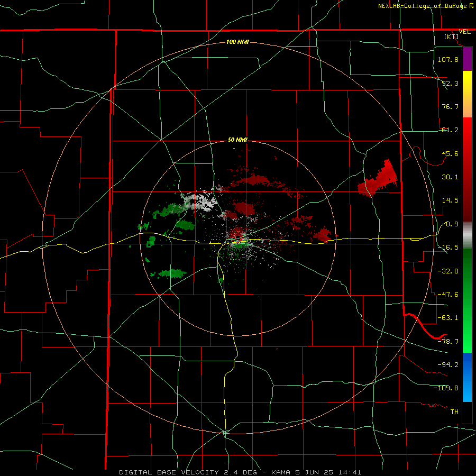Click the 14.5 velocity scale value

pos(450,200)
